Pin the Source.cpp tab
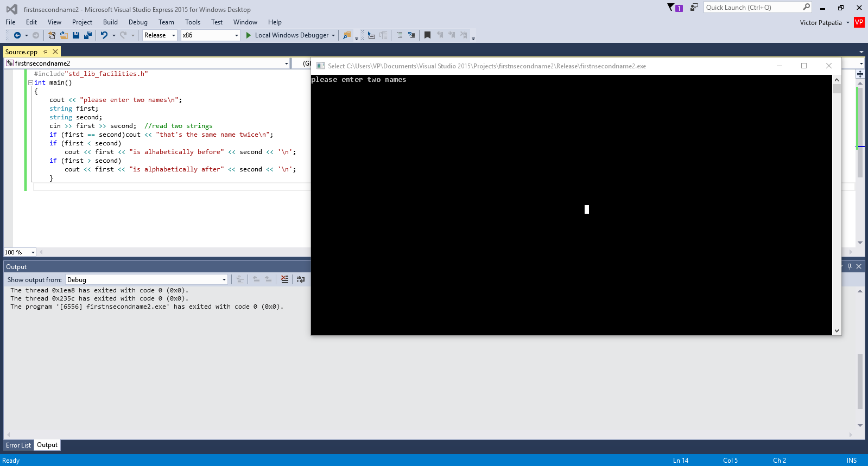The width and height of the screenshot is (868, 466). click(x=46, y=52)
